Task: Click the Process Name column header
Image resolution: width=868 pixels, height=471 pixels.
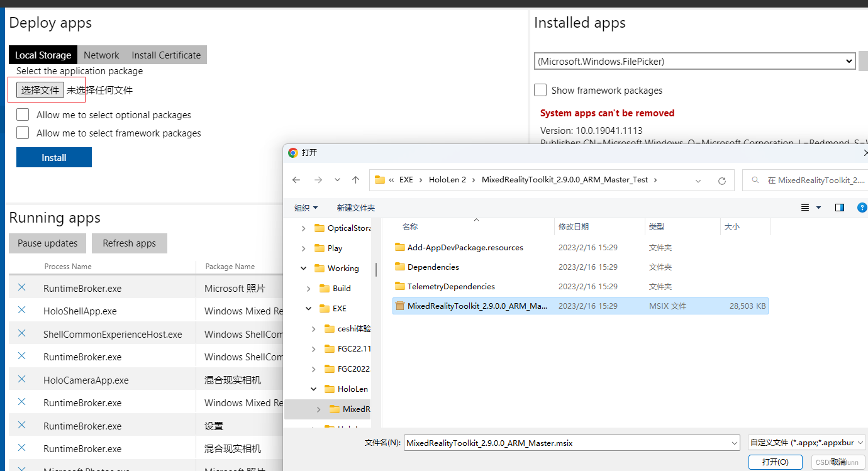Action: coord(68,267)
